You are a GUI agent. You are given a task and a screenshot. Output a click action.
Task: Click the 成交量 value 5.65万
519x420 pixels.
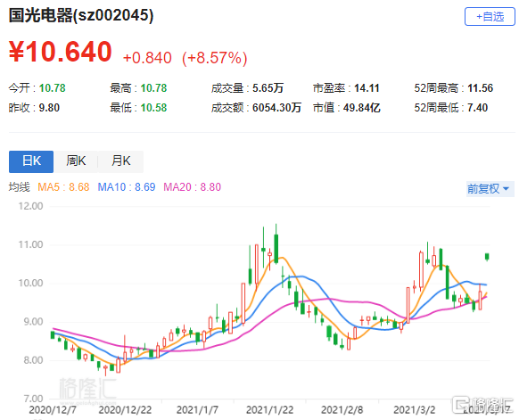coord(268,88)
